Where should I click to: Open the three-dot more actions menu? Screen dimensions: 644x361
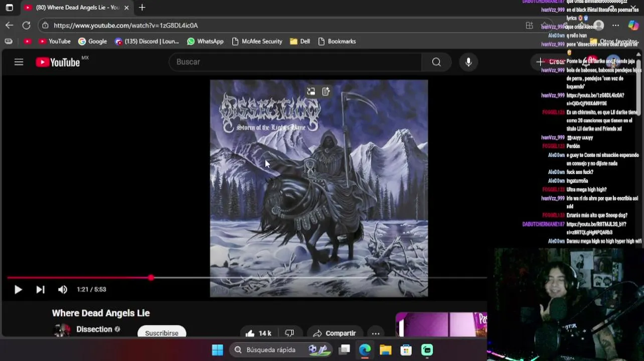pos(375,333)
